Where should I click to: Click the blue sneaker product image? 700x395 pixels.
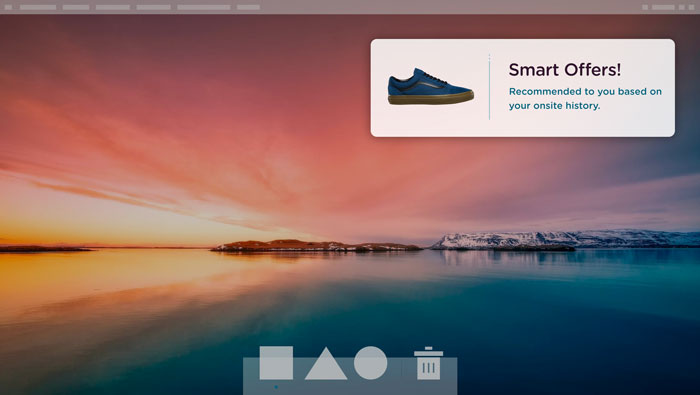point(431,87)
